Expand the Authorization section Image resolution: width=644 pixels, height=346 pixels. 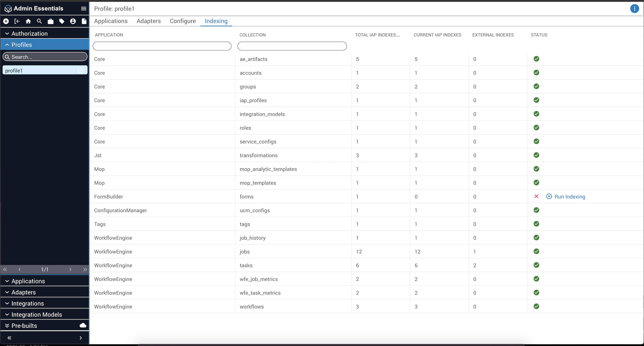coord(29,33)
